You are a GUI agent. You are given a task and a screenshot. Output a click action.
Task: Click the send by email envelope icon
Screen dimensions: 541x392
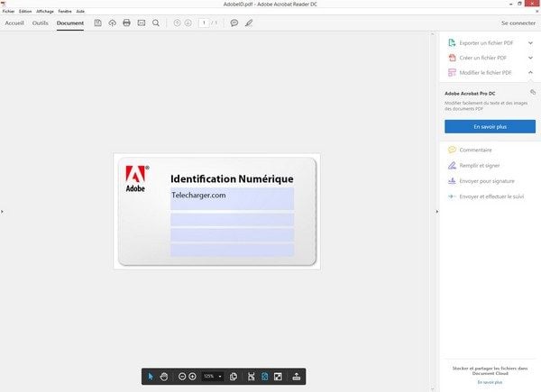(x=142, y=23)
